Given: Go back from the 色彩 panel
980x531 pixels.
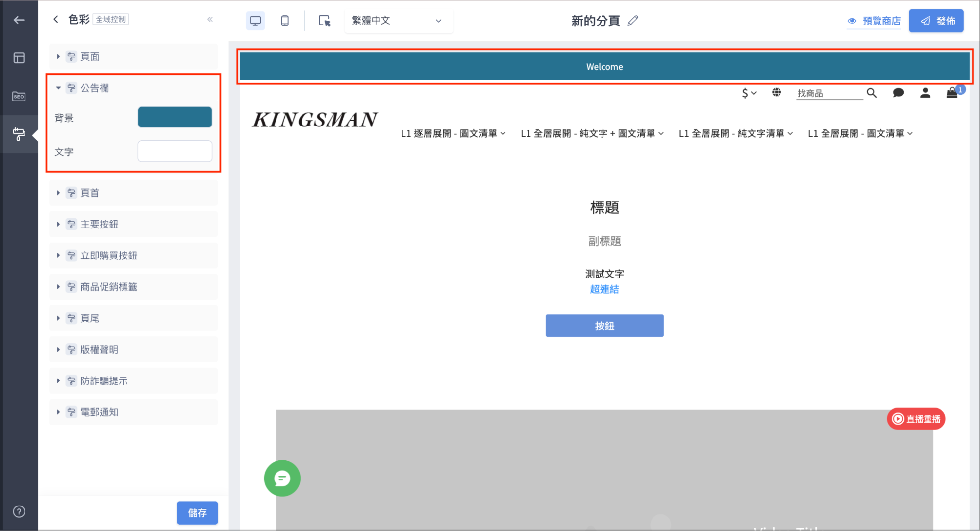Looking at the screenshot, I should [x=56, y=19].
